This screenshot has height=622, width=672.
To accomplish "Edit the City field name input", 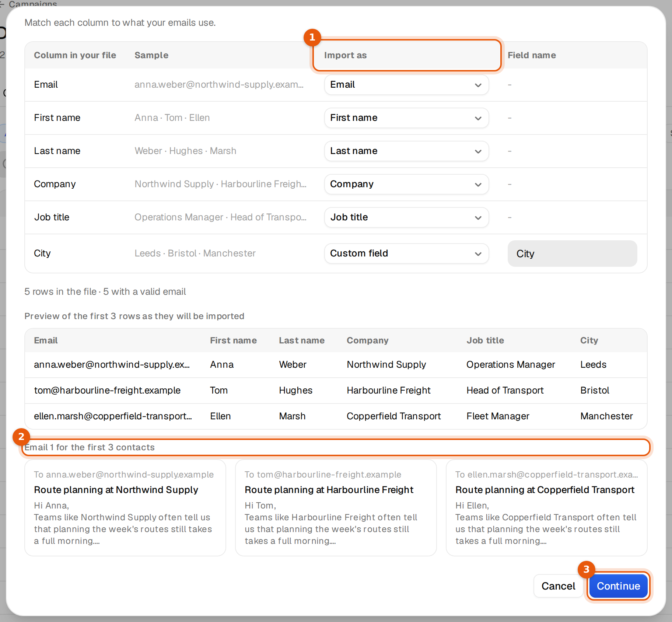I will click(x=572, y=254).
